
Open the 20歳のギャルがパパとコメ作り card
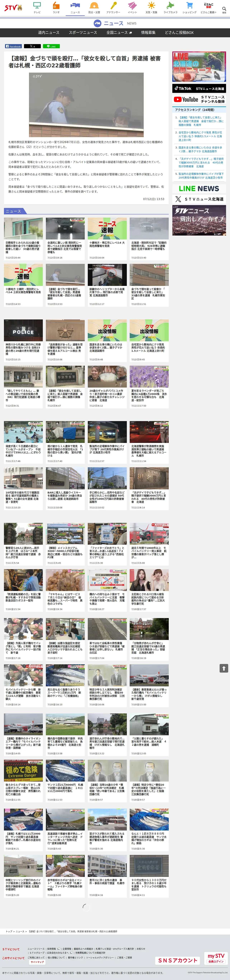point(107,387)
